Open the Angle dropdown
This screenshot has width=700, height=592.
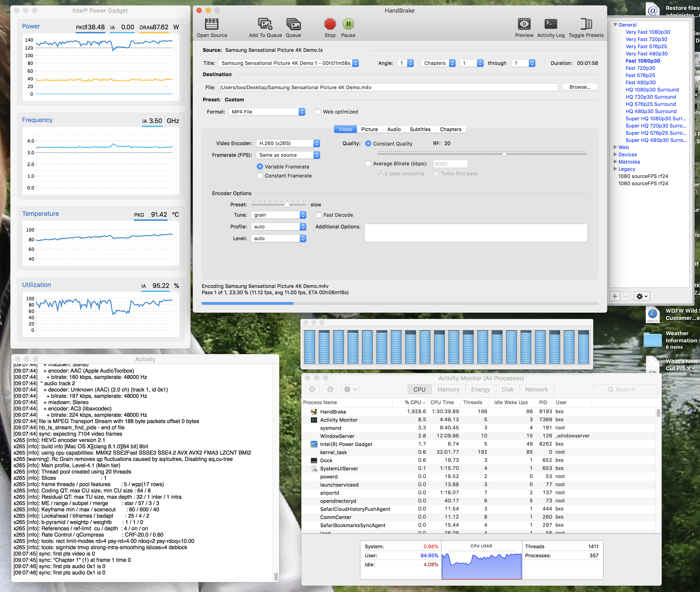click(x=405, y=63)
